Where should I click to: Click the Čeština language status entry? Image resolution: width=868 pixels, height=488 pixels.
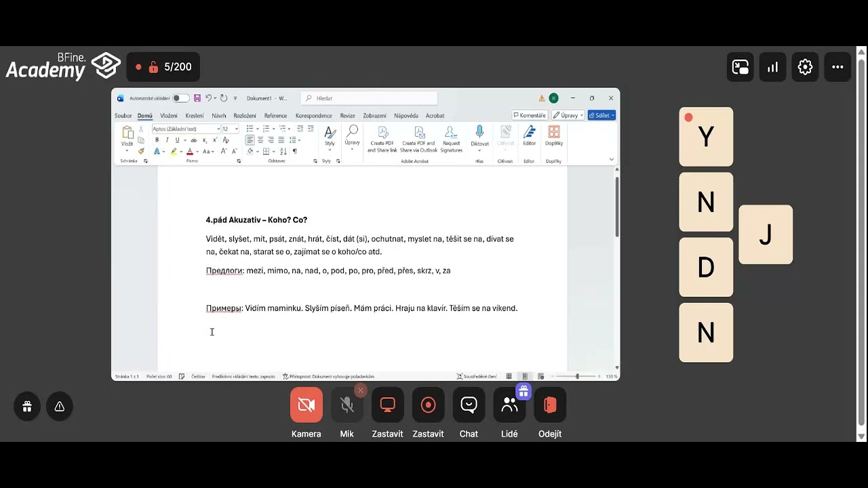coord(198,376)
